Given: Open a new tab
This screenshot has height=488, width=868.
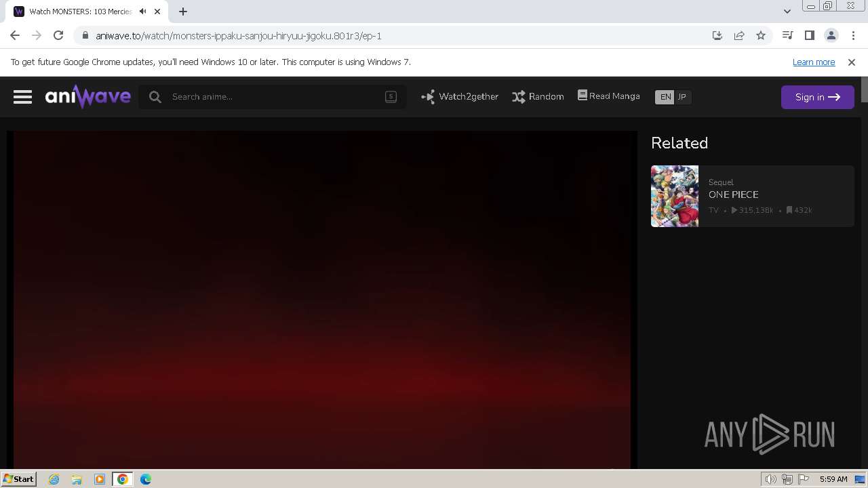Looking at the screenshot, I should (x=182, y=12).
